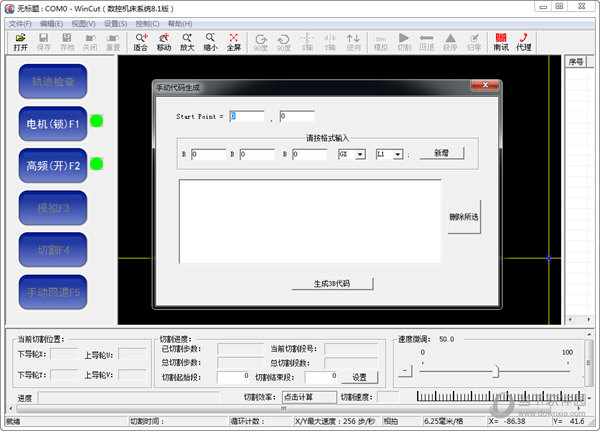The image size is (600, 431).
Task: Click the 删除所选 (Delete selected) button
Action: pyautogui.click(x=464, y=217)
